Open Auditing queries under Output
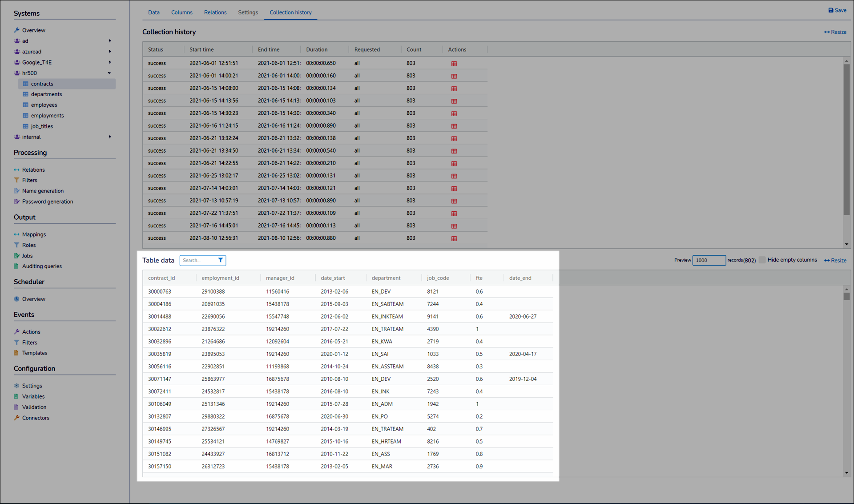The image size is (854, 504). point(42,266)
